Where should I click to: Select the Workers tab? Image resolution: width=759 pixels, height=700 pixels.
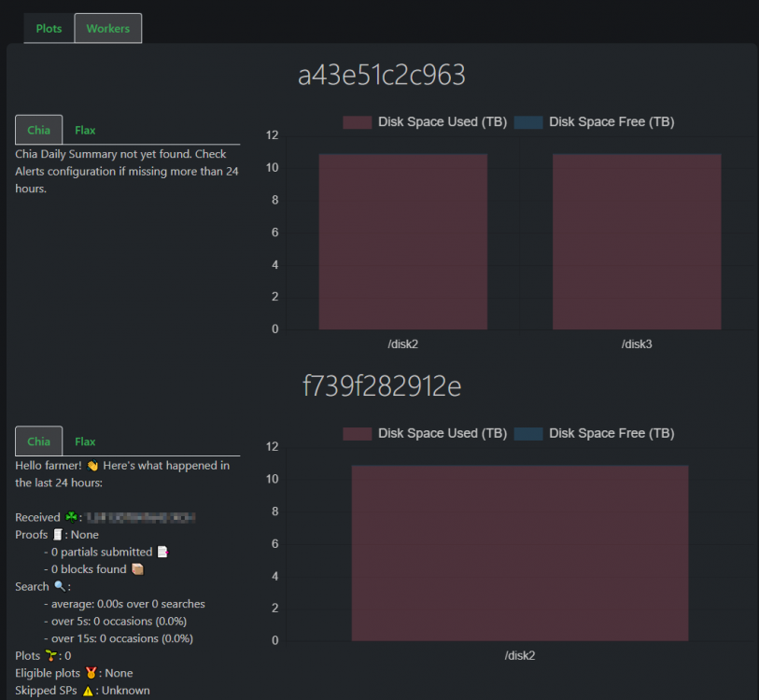tap(108, 29)
